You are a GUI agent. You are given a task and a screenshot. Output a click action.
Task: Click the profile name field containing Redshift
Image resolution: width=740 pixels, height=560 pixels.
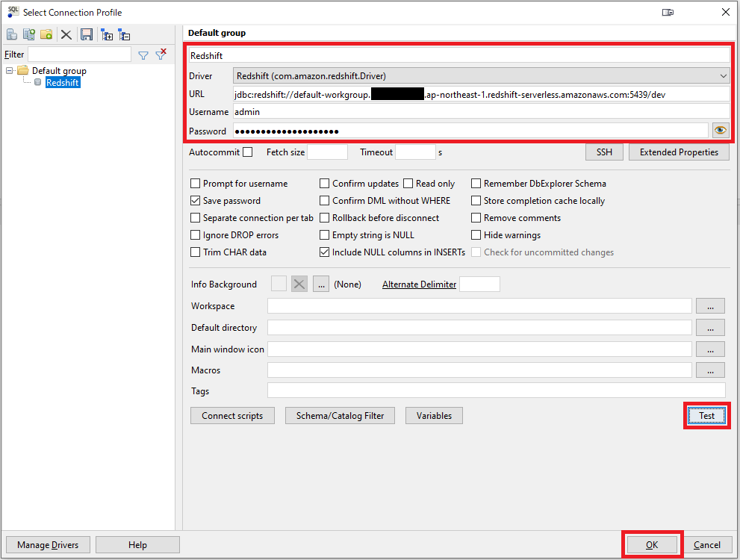pyautogui.click(x=459, y=55)
